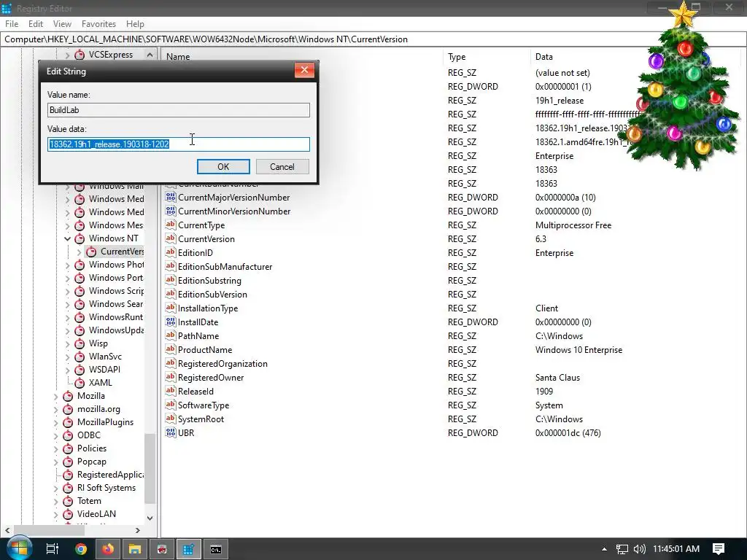Image resolution: width=747 pixels, height=560 pixels.
Task: Click the CurrentType string value icon
Action: click(171, 225)
